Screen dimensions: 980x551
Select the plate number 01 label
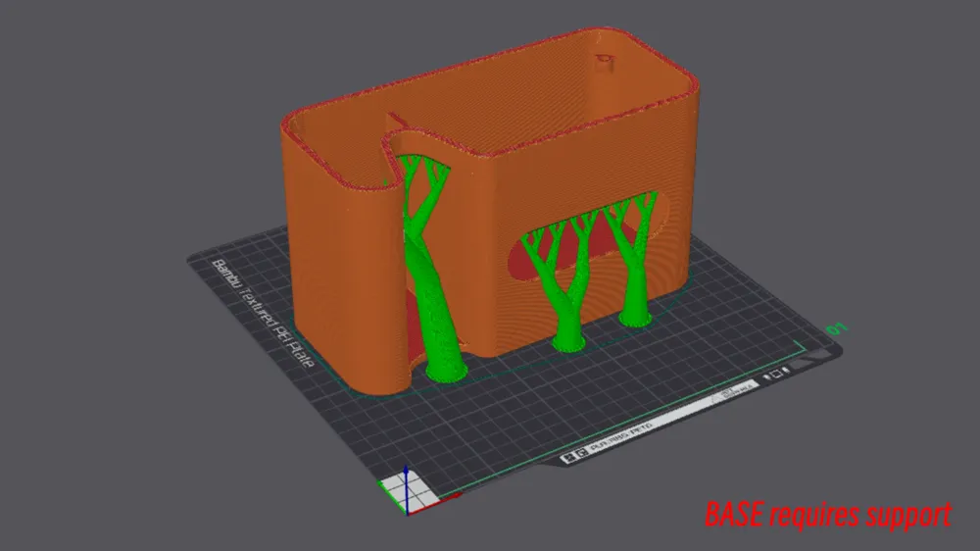(x=836, y=328)
